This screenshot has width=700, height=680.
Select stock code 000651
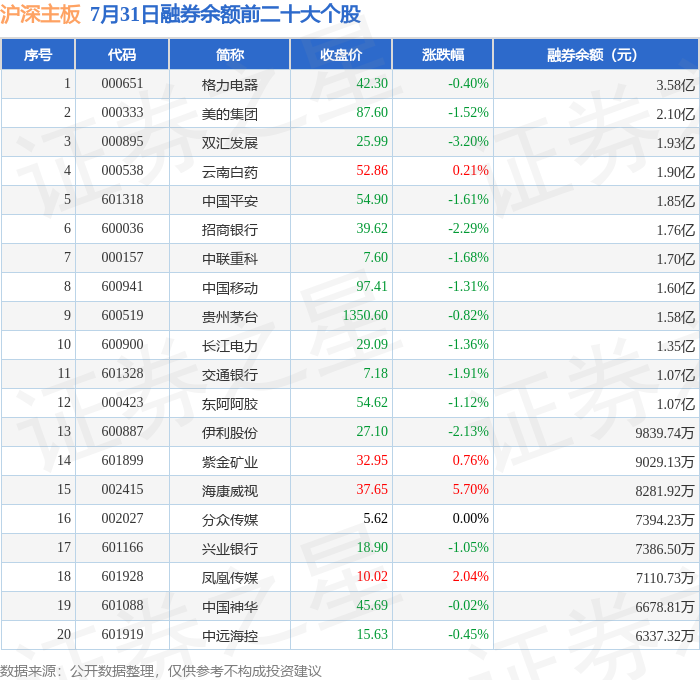122,83
